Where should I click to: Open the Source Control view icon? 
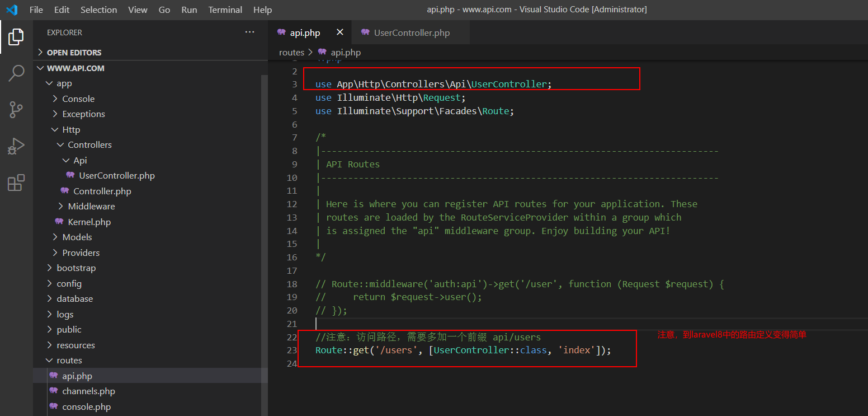(x=16, y=110)
